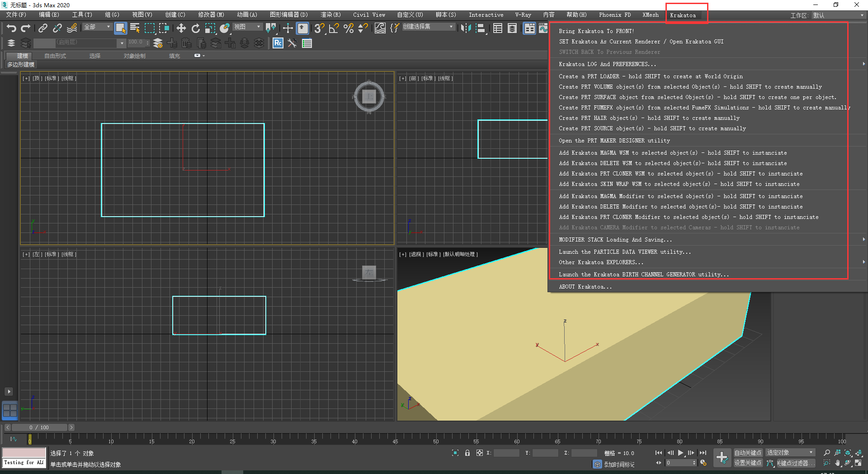Toggle Key Mode arrows button

pyautogui.click(x=658, y=463)
